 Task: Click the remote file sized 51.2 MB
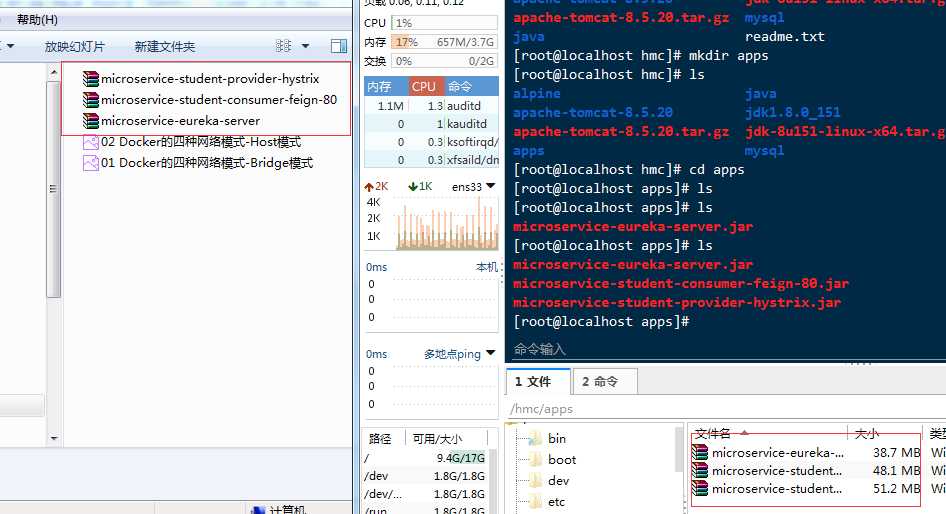[x=805, y=489]
